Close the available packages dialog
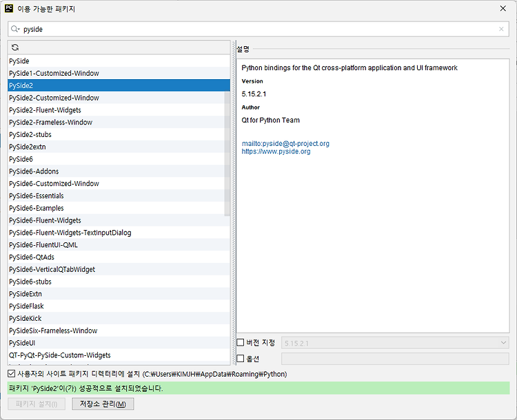The height and width of the screenshot is (420, 517). point(503,8)
